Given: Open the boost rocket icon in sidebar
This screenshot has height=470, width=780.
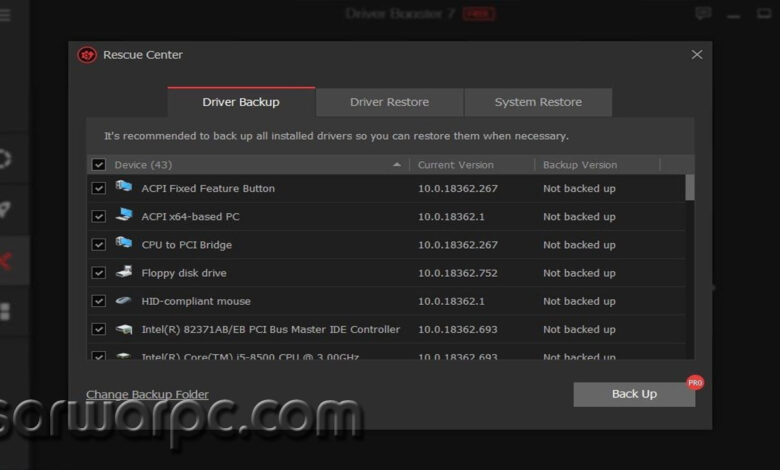Looking at the screenshot, I should 5,209.
